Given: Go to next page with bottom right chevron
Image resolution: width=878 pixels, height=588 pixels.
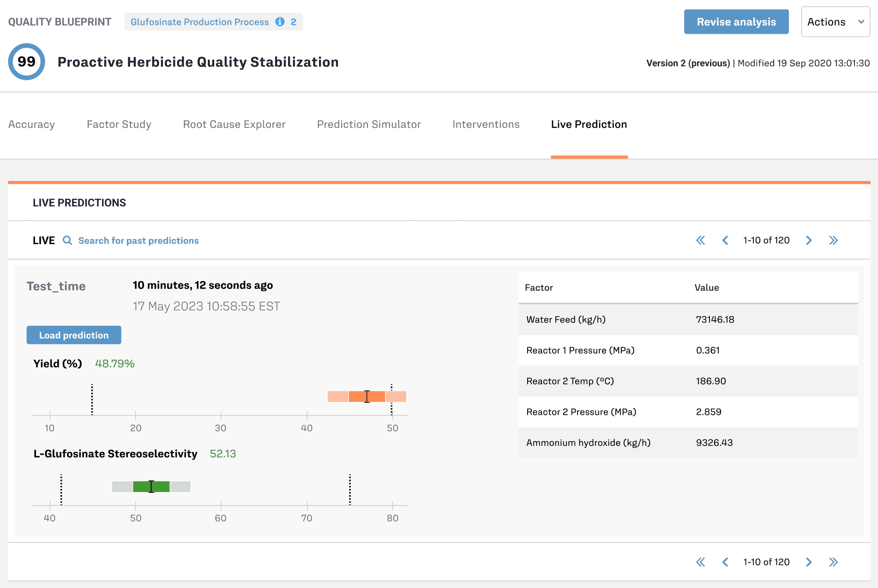Looking at the screenshot, I should [809, 562].
